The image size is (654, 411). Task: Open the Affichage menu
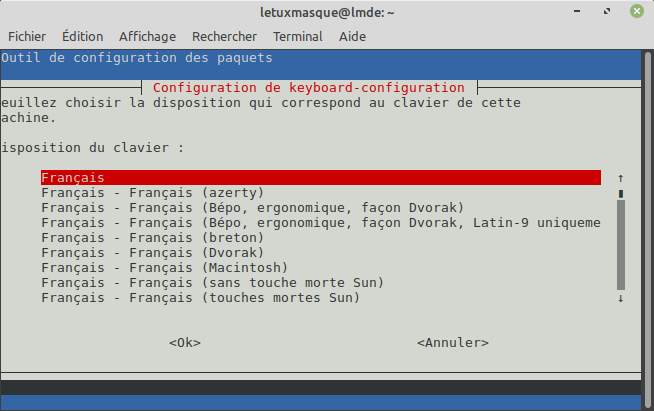tap(147, 36)
